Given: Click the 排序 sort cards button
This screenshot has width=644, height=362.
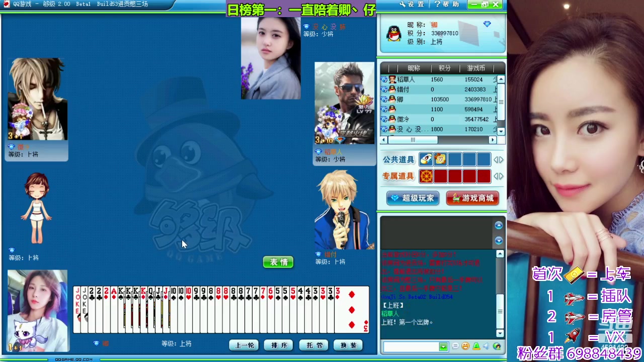Looking at the screenshot, I should tap(279, 345).
